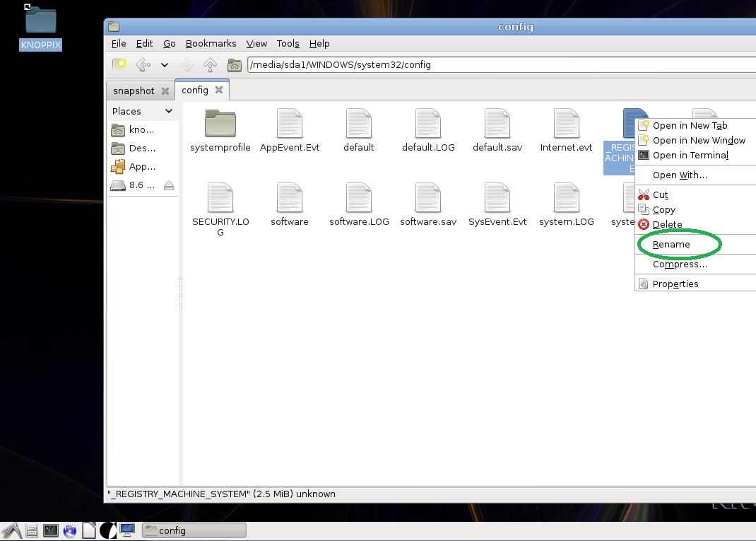Select the SECURITY.LOG file
This screenshot has height=541, width=756.
tap(220, 210)
